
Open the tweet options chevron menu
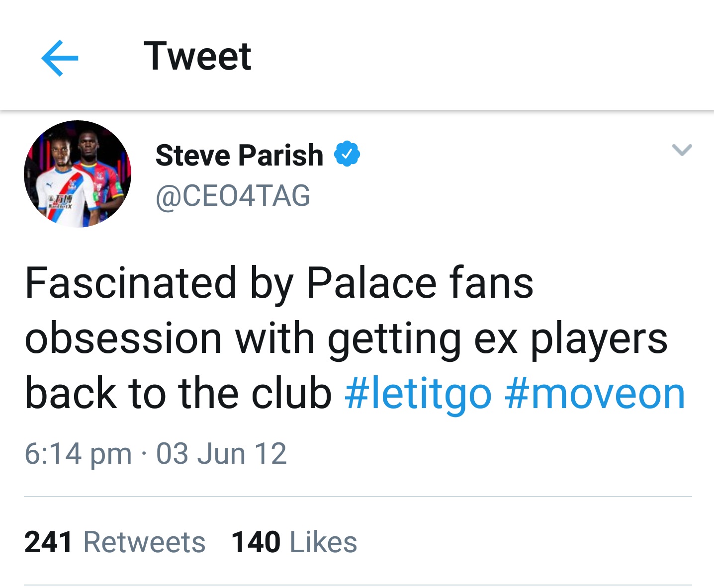[x=682, y=150]
